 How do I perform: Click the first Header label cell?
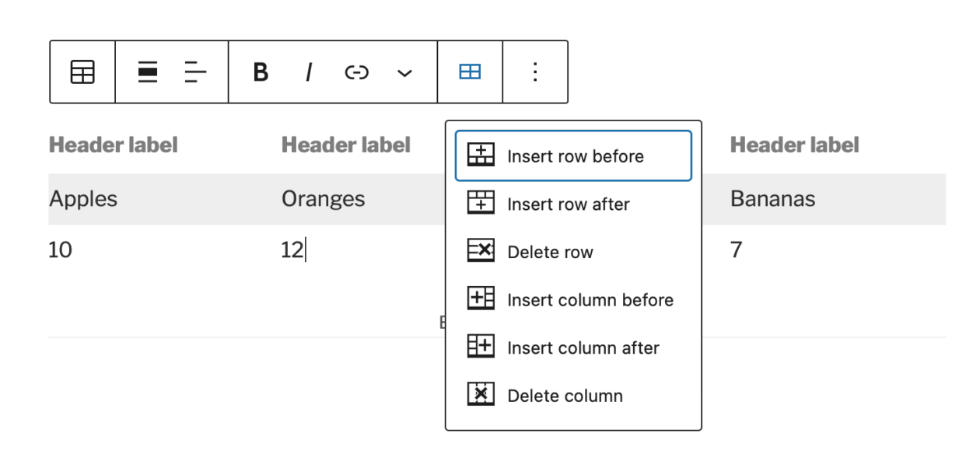pos(114,145)
